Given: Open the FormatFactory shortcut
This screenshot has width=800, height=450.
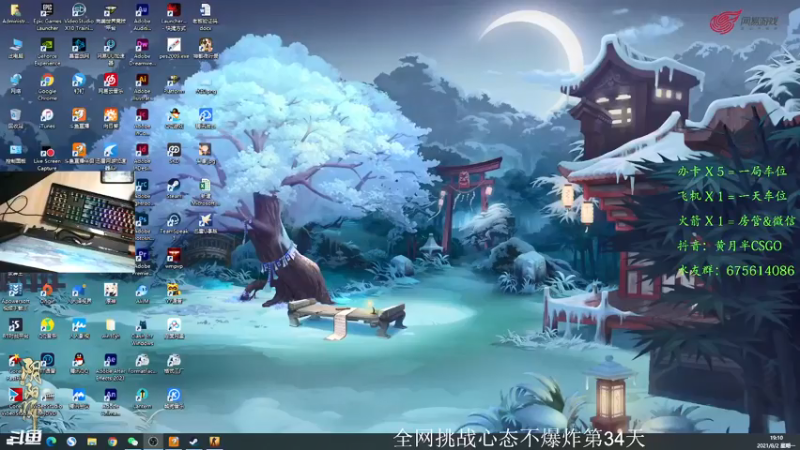Looking at the screenshot, I should point(142,363).
